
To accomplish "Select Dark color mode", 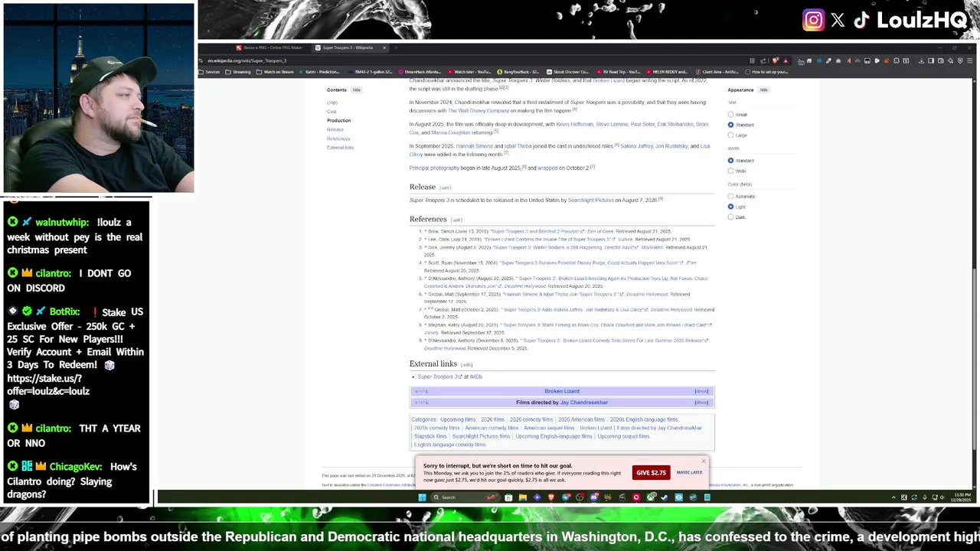I will point(730,217).
